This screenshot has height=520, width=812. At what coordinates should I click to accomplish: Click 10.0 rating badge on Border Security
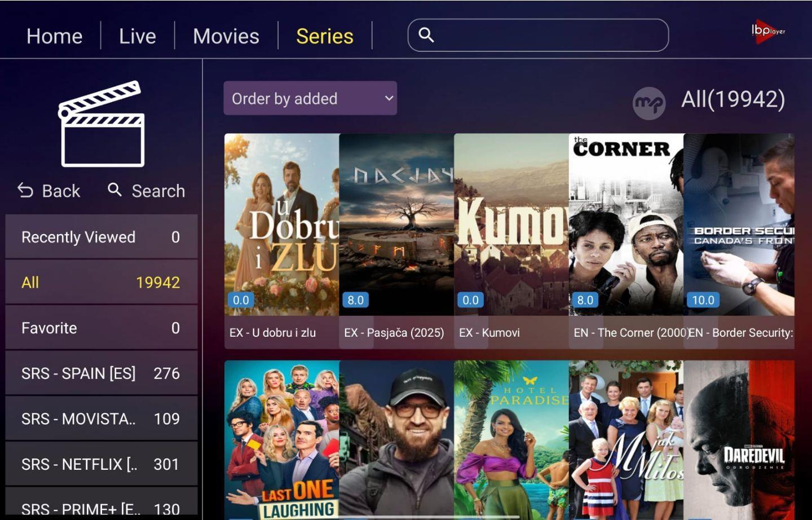pyautogui.click(x=703, y=300)
